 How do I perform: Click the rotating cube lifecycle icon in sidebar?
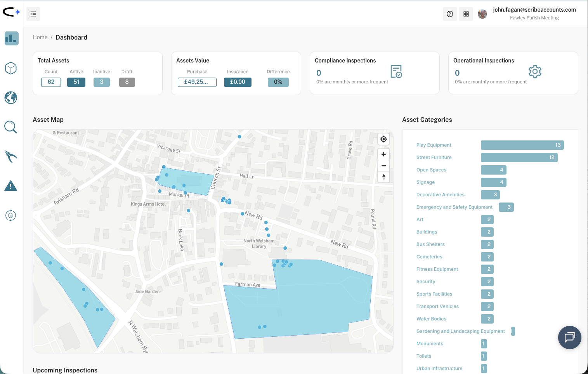tap(10, 216)
